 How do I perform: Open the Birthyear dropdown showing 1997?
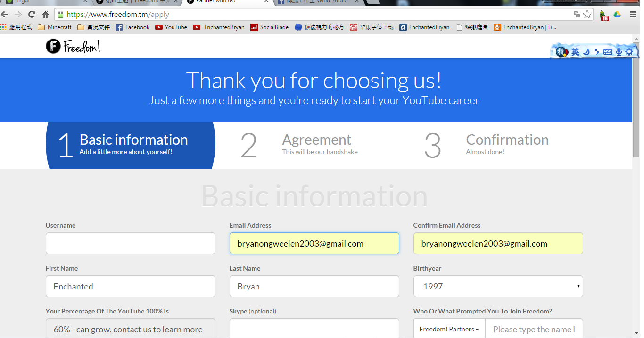point(498,286)
